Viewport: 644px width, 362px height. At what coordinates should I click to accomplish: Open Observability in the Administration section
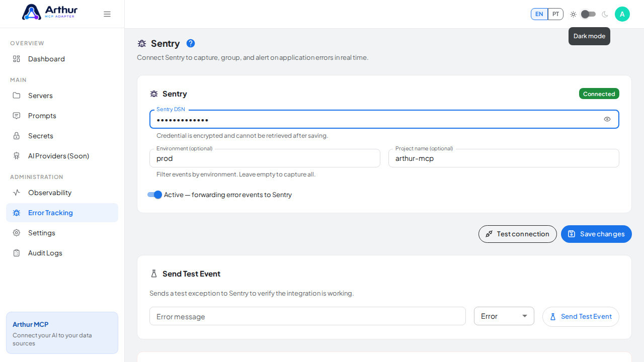pos(62,193)
